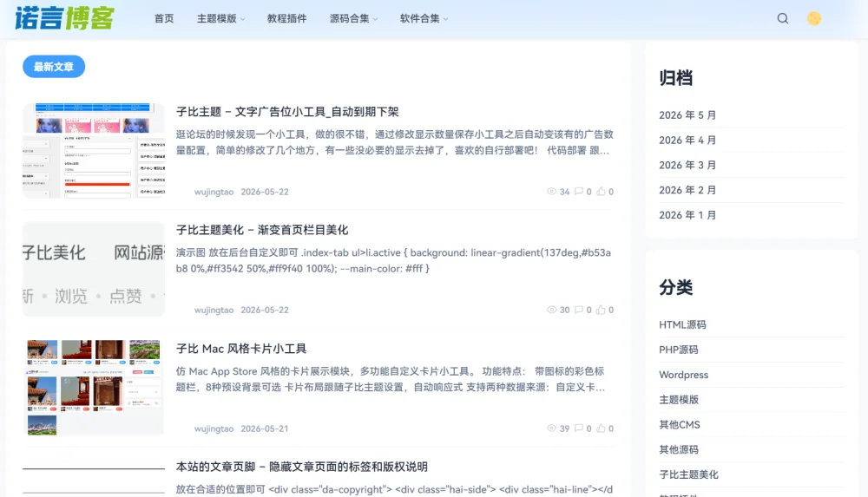The image size is (868, 497).
Task: Click the view count 39
Action: point(565,428)
